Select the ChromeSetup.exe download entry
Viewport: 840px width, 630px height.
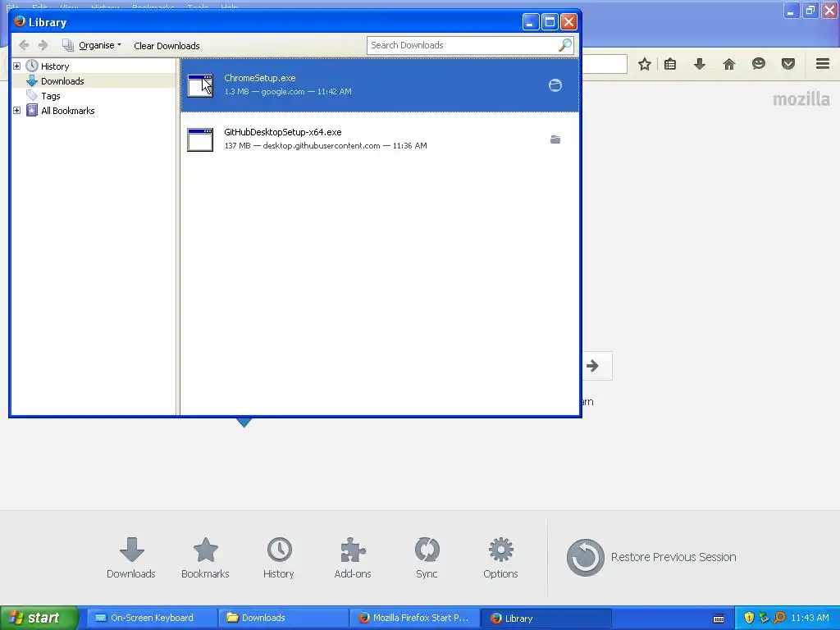379,85
